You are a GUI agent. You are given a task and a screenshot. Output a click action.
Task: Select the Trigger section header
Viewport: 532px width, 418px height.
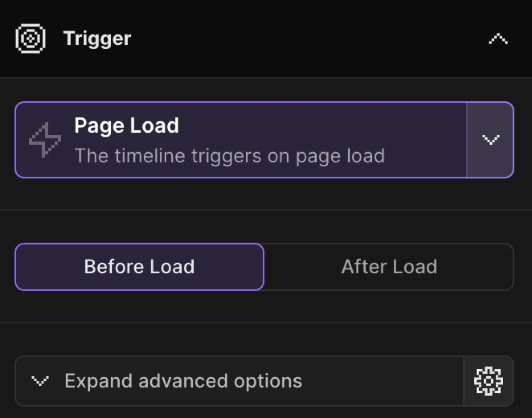97,38
